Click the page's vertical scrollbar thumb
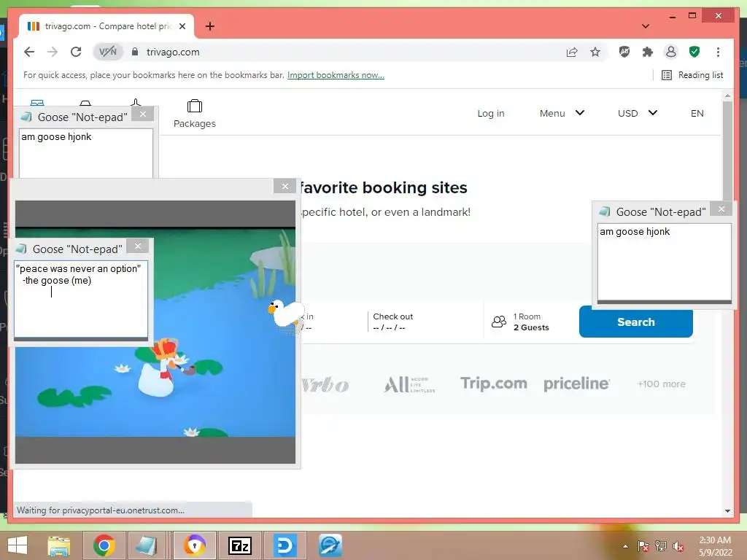 [727, 152]
